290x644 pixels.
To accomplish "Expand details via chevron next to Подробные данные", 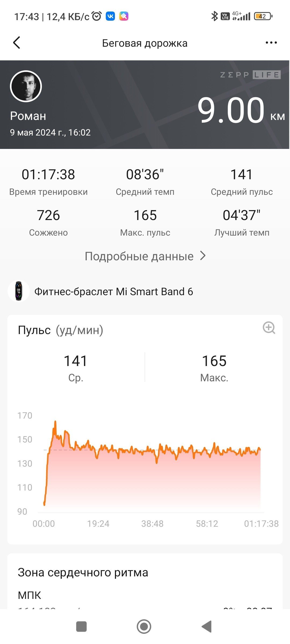I will [x=203, y=256].
